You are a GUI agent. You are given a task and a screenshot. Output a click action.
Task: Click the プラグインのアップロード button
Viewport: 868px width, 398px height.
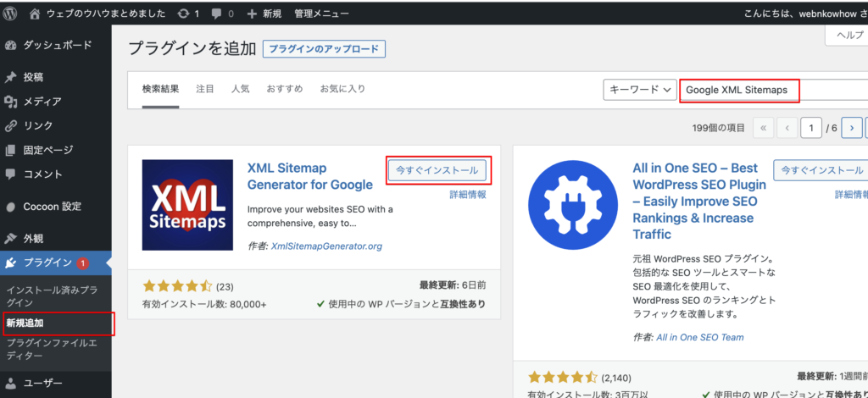point(324,48)
